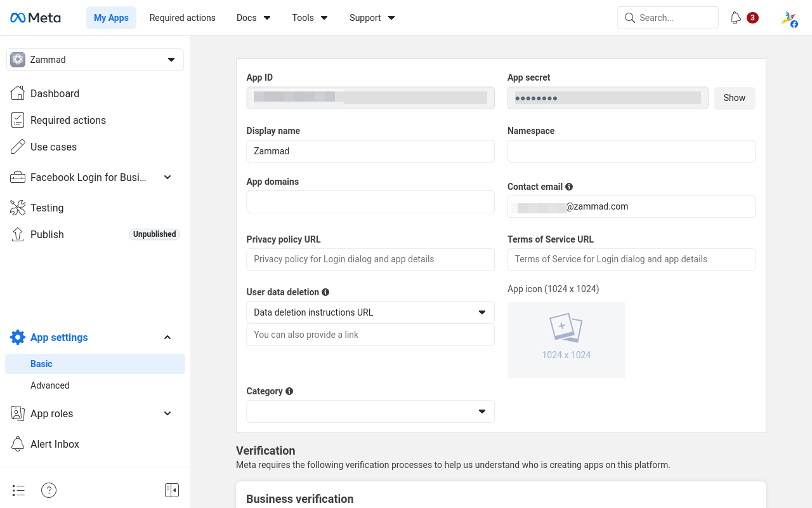Click the Unpublished status badge
812x508 pixels.
coord(155,234)
